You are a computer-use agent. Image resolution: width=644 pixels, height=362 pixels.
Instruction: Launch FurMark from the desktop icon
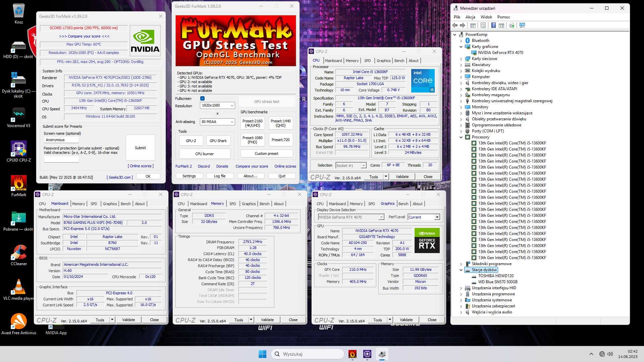pyautogui.click(x=19, y=186)
